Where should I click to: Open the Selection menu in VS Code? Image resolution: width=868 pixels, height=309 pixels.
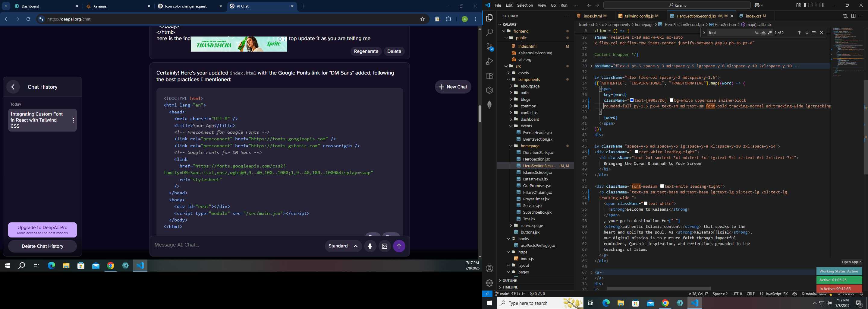525,5
